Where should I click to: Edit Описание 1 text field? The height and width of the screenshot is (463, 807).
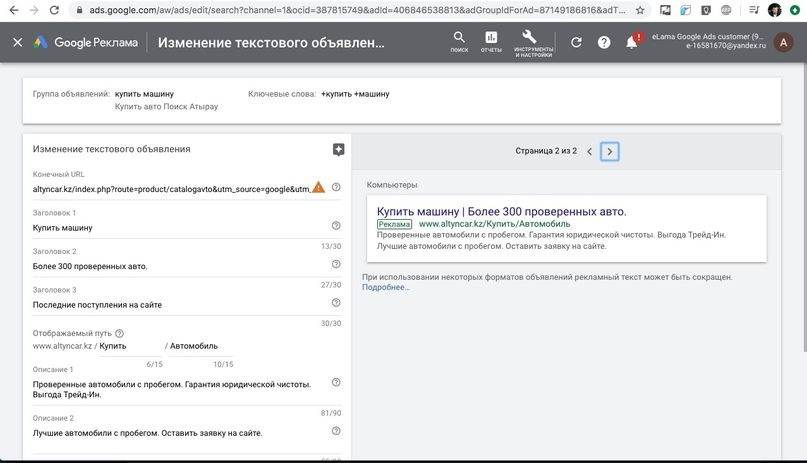pyautogui.click(x=180, y=389)
